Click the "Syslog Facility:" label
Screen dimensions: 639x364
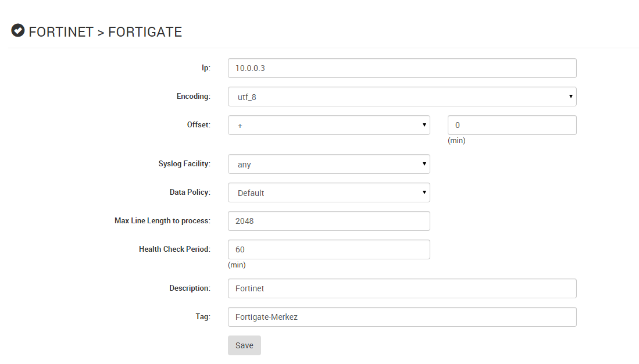(x=184, y=164)
